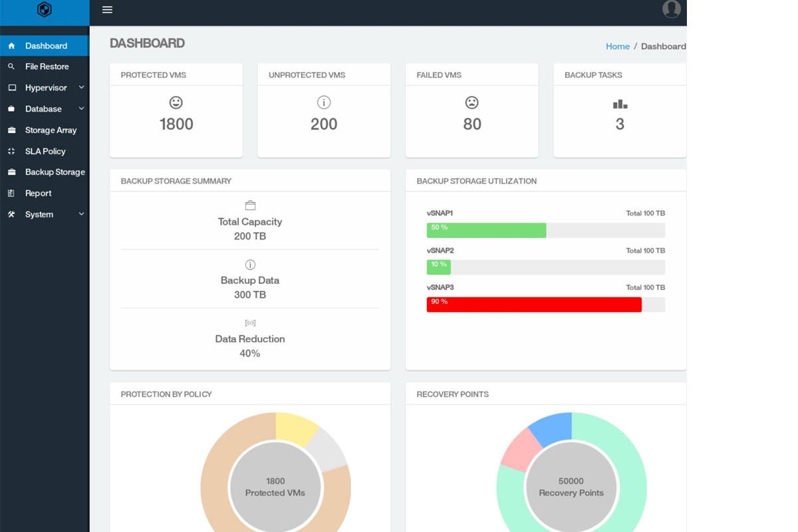
Task: Follow the Home breadcrumb link
Action: click(618, 47)
